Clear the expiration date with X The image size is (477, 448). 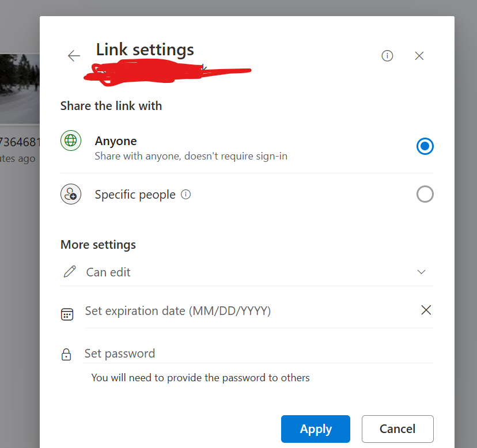[x=426, y=310]
